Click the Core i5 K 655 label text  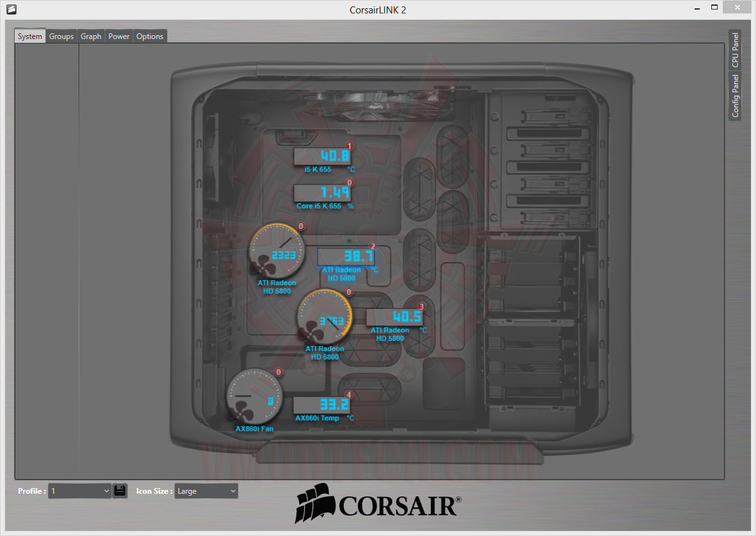pos(319,206)
